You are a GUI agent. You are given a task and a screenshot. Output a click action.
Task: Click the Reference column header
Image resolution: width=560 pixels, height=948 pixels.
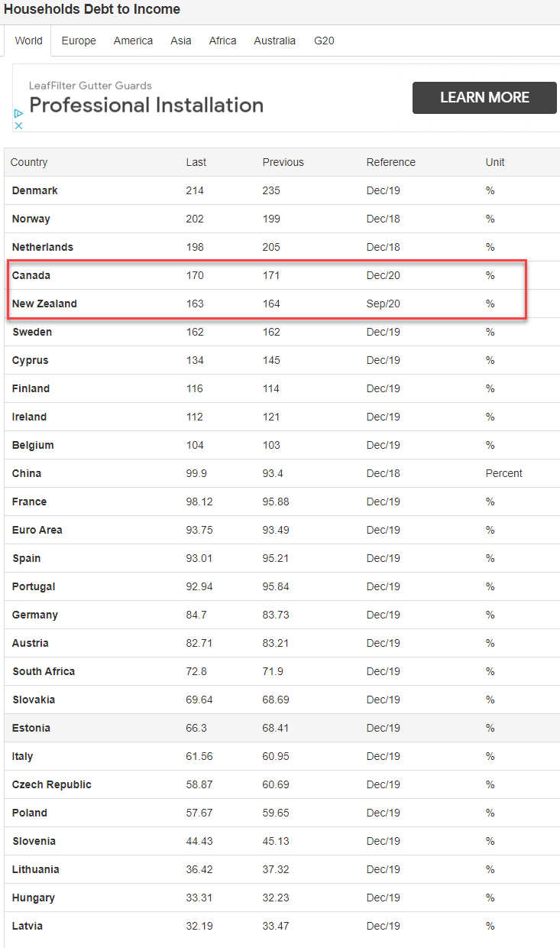point(391,162)
